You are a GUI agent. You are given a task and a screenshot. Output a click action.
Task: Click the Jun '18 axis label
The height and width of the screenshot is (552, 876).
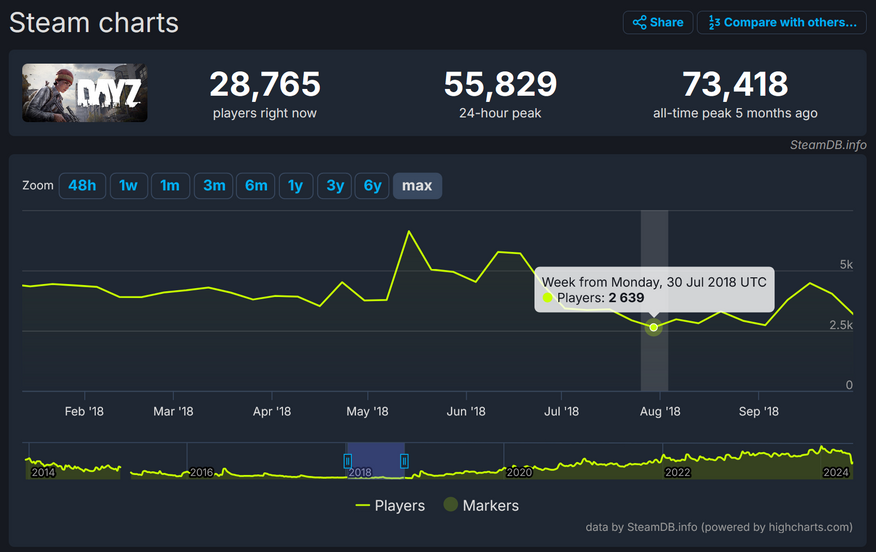point(466,412)
